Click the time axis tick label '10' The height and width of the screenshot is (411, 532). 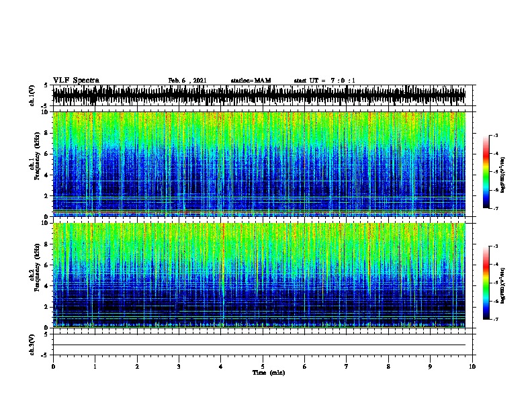[472, 366]
